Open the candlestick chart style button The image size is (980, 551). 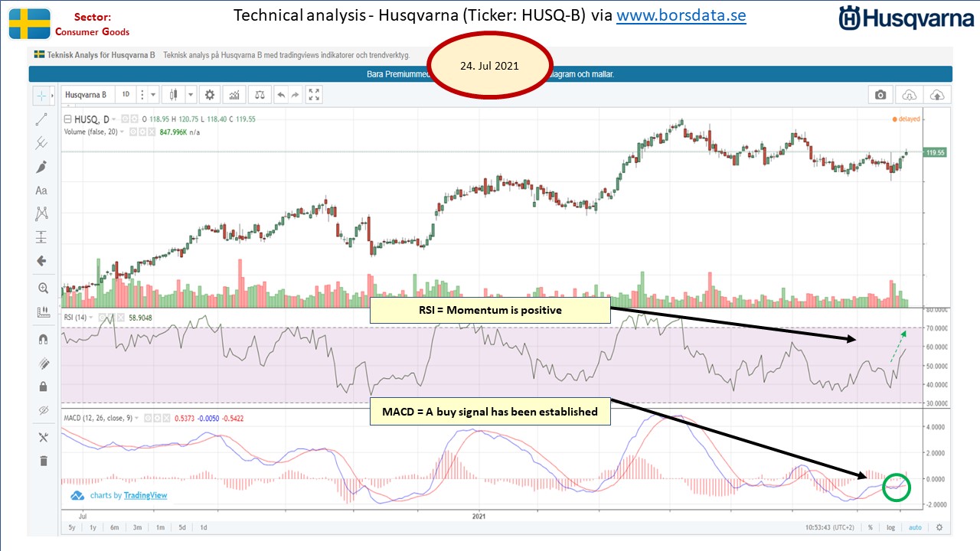click(x=174, y=95)
